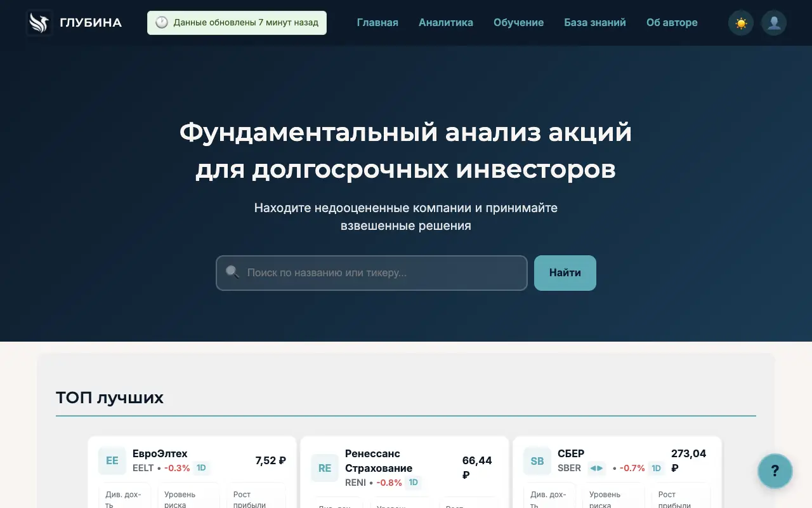Click the ТОП лучших heading
This screenshot has height=508, width=812.
point(110,398)
